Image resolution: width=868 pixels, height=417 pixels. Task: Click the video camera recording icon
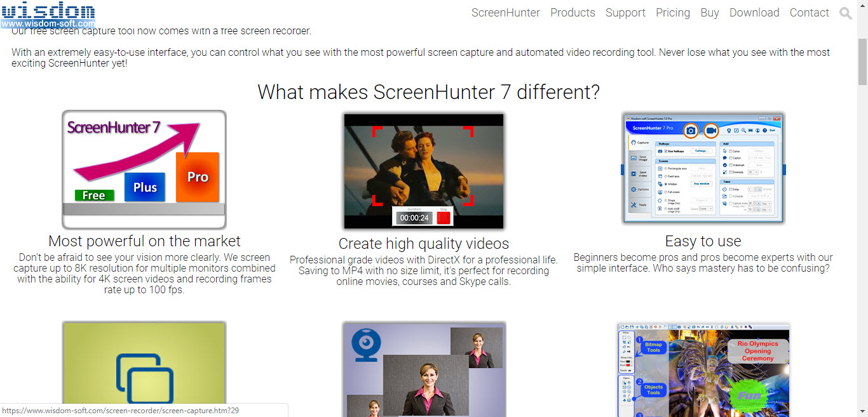pos(711,130)
